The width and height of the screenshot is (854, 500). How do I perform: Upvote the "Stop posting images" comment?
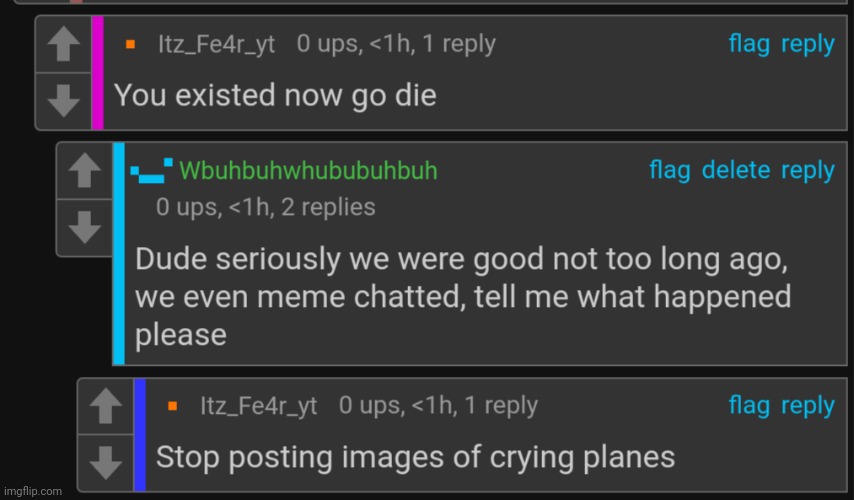tap(105, 406)
